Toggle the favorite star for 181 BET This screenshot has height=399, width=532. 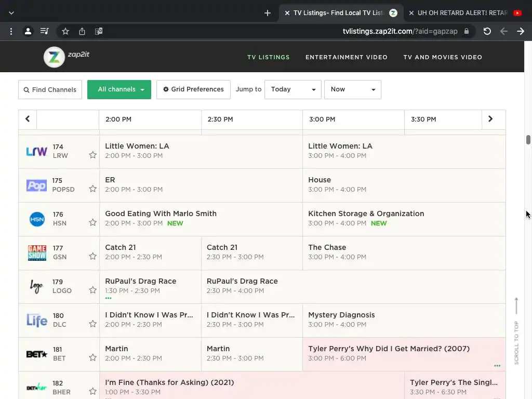point(92,357)
